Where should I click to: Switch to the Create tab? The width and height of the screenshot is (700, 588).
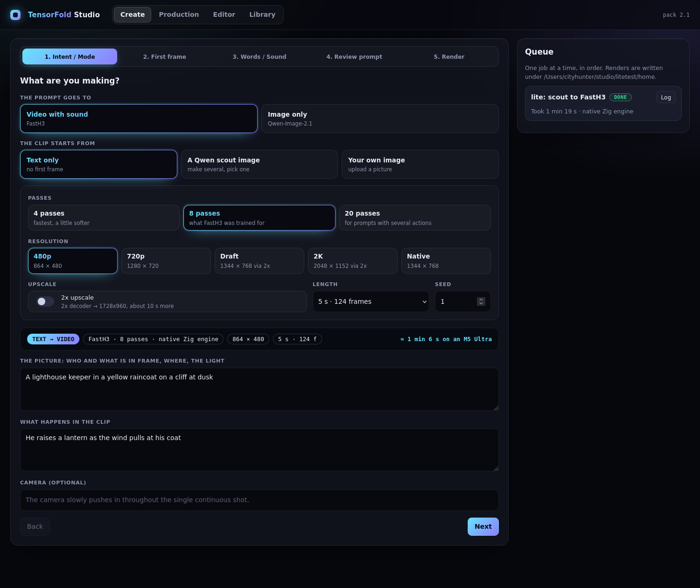pos(133,14)
